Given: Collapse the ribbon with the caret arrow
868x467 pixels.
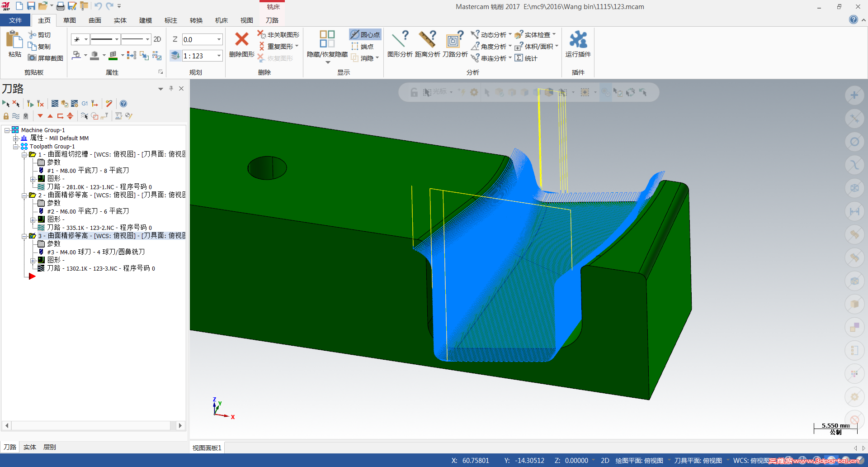Looking at the screenshot, I should pos(863,20).
